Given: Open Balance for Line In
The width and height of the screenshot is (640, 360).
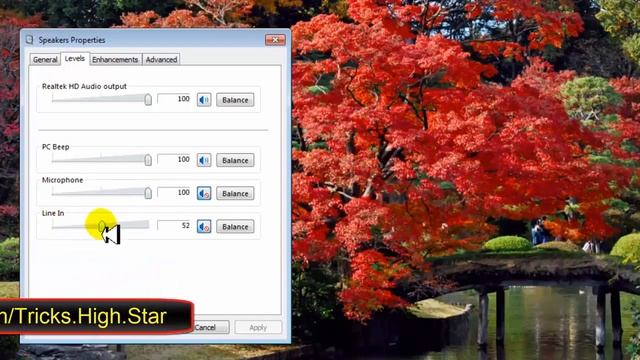Looking at the screenshot, I should (235, 227).
